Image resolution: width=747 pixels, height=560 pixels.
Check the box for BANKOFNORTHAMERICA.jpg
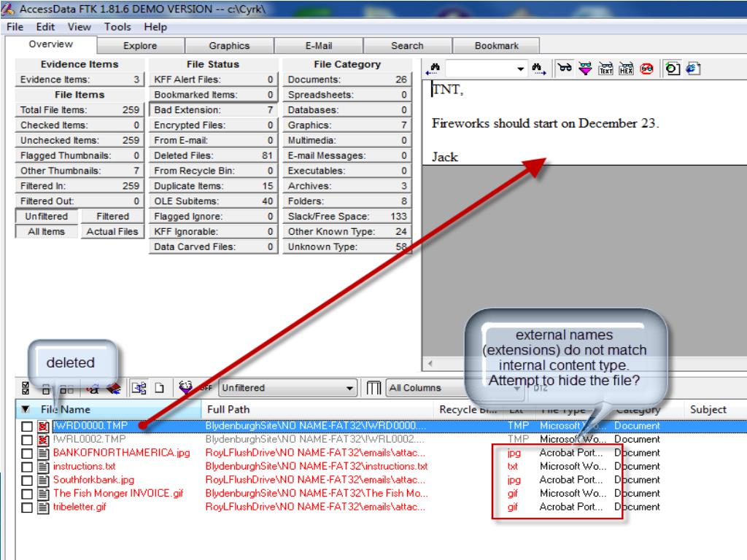pos(27,453)
